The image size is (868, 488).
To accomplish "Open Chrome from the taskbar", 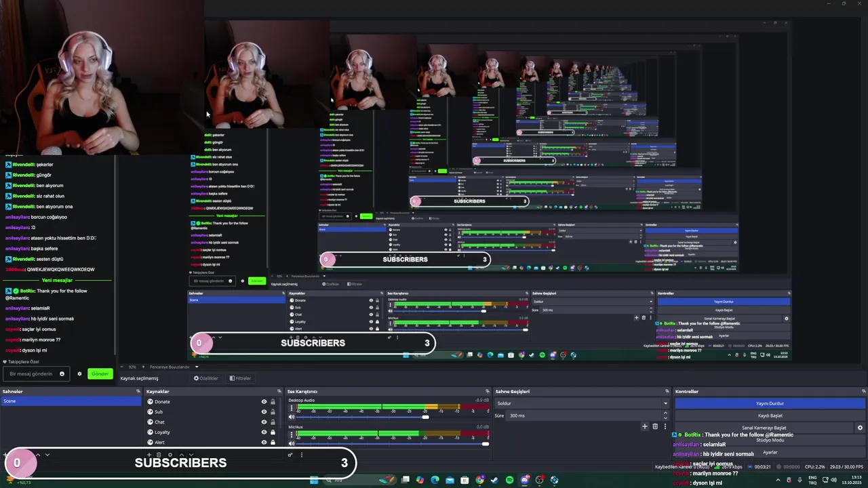I will (x=479, y=480).
